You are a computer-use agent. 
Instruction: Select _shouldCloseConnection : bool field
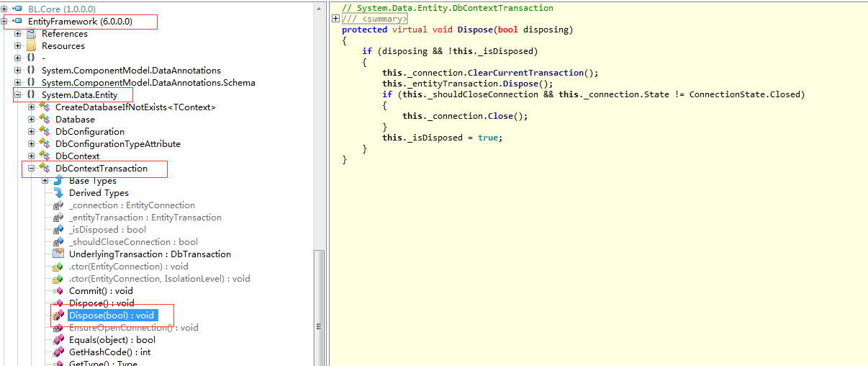click(133, 242)
